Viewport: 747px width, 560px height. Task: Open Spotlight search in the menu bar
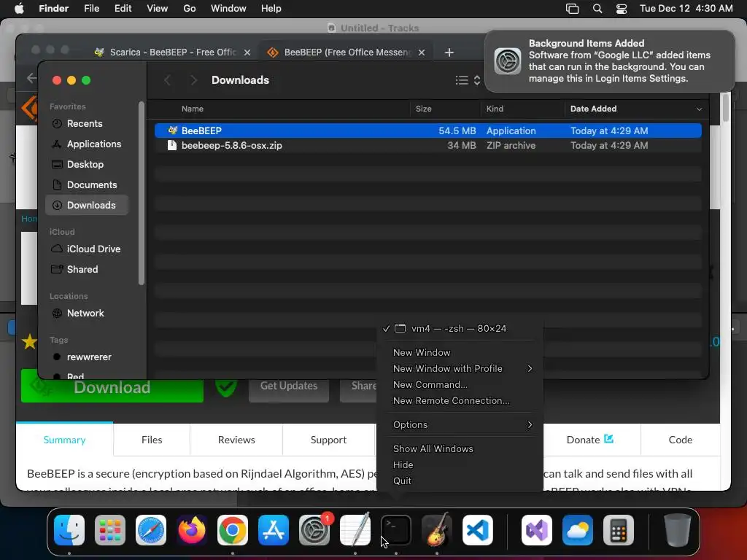pyautogui.click(x=597, y=9)
